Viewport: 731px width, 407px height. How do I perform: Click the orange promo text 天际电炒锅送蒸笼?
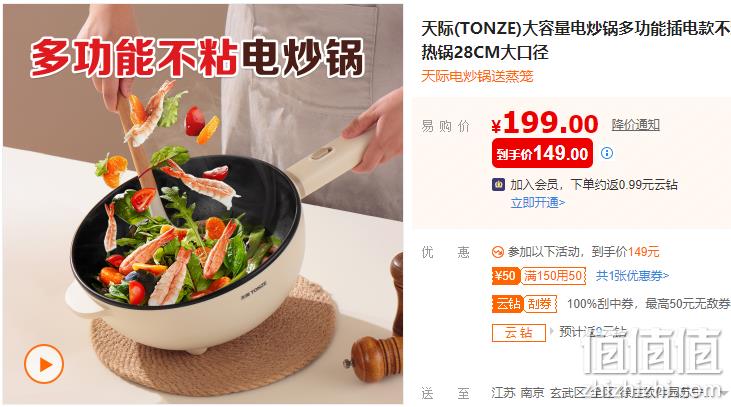point(476,76)
